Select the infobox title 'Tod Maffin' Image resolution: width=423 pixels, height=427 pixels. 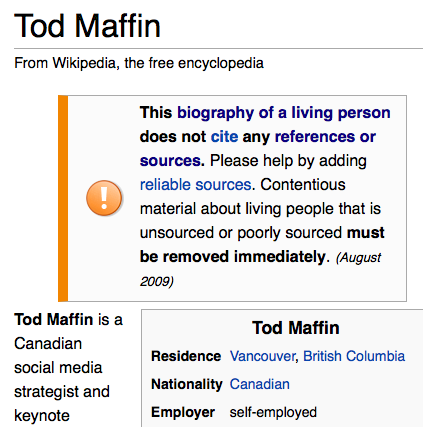point(296,328)
